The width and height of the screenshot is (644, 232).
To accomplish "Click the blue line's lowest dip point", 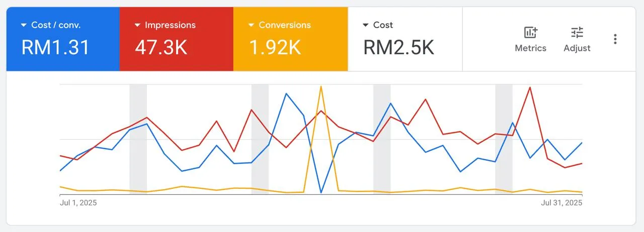I will pyautogui.click(x=321, y=192).
